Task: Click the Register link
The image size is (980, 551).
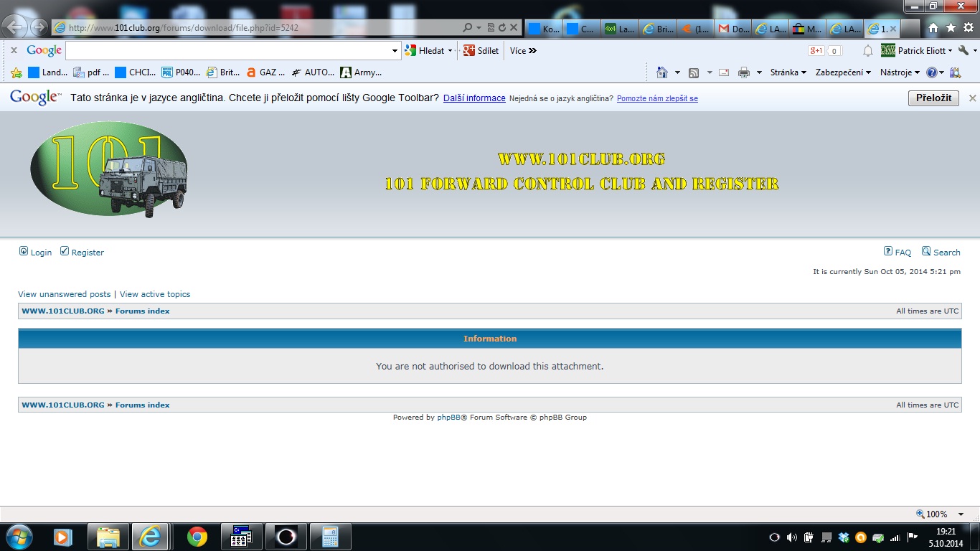Action: tap(87, 253)
